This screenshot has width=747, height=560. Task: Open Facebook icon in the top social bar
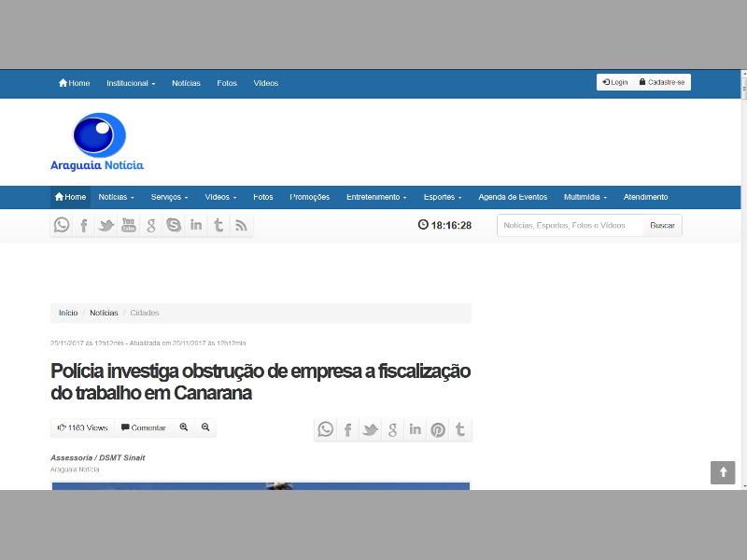[84, 225]
